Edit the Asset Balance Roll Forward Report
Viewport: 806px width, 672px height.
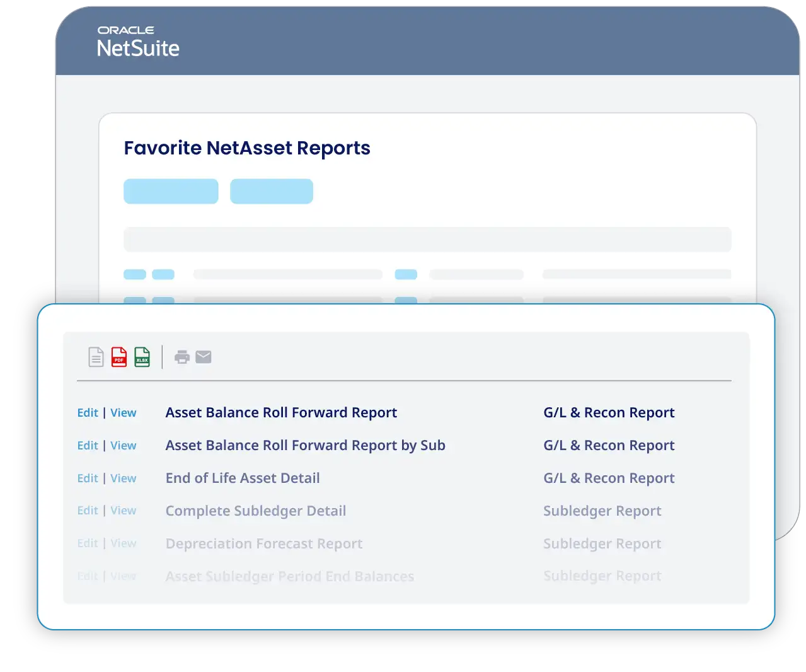coord(87,412)
